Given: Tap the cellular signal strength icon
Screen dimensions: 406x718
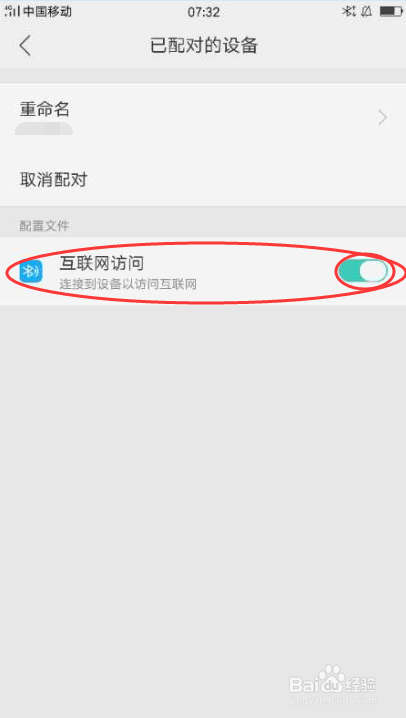Looking at the screenshot, I should (x=12, y=11).
